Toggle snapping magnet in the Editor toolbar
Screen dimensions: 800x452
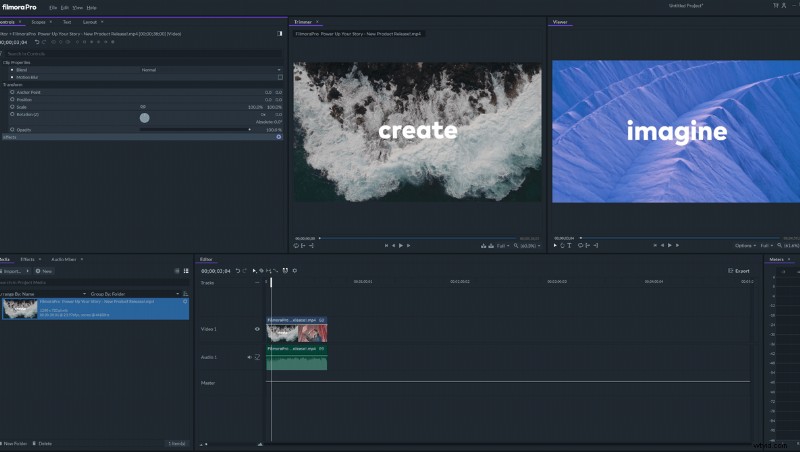tap(285, 271)
